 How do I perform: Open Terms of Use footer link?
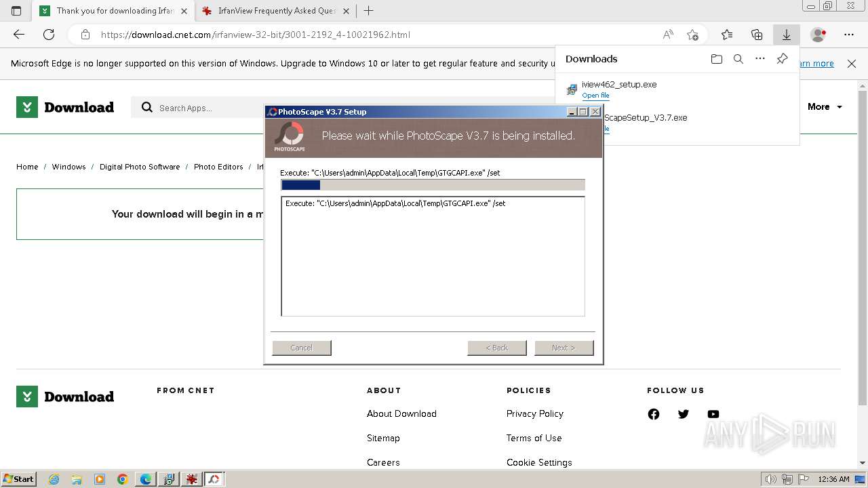point(534,438)
